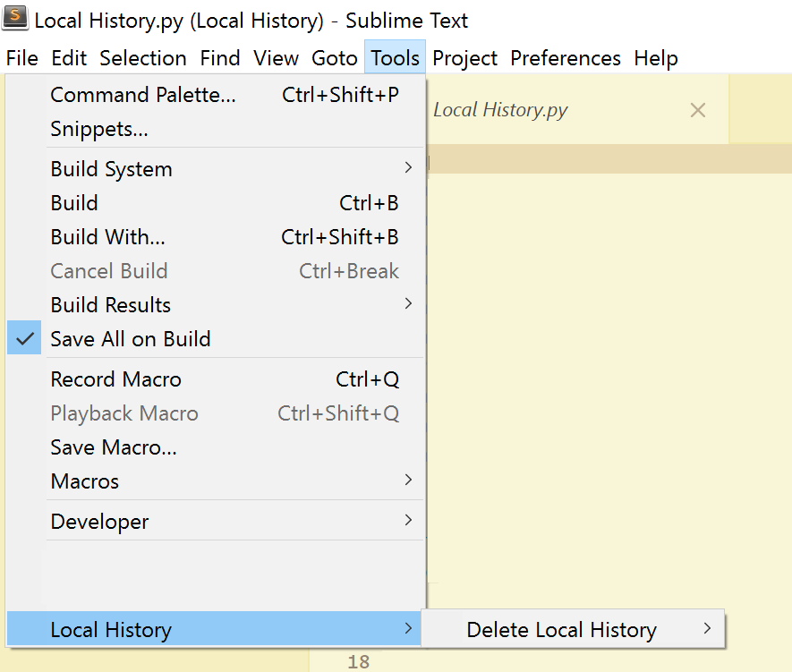The image size is (792, 672).
Task: Select the Snippets... menu entry
Action: [x=215, y=129]
